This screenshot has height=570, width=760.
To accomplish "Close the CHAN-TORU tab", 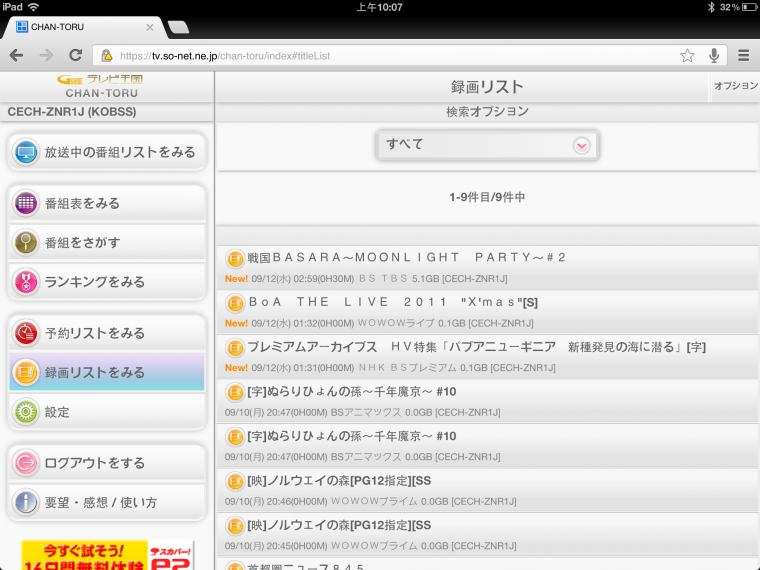I will click(150, 27).
